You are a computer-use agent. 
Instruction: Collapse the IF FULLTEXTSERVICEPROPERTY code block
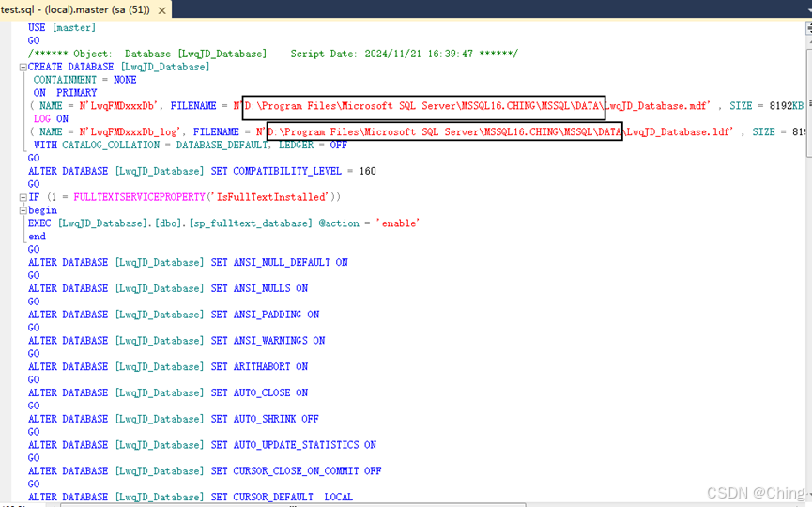[x=23, y=197]
